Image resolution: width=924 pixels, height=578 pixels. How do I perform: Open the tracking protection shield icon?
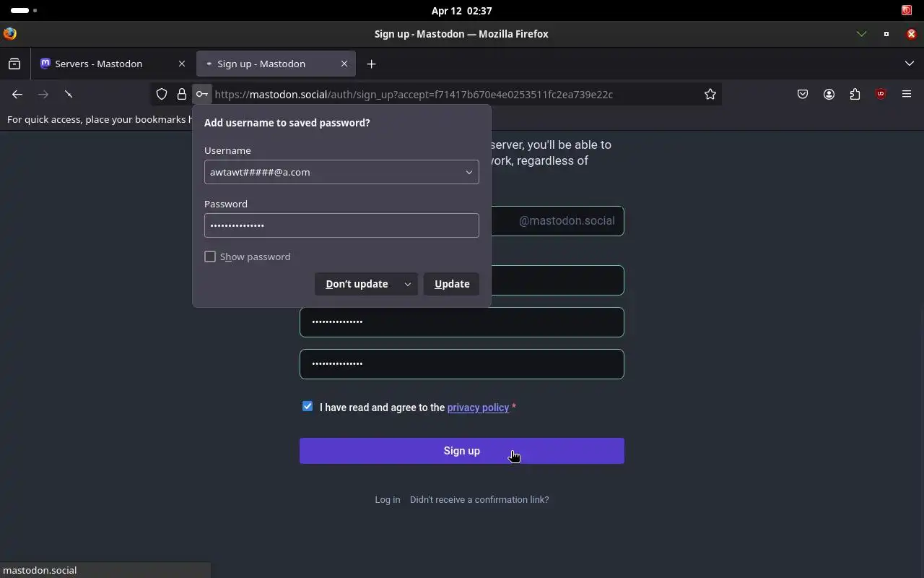tap(162, 94)
